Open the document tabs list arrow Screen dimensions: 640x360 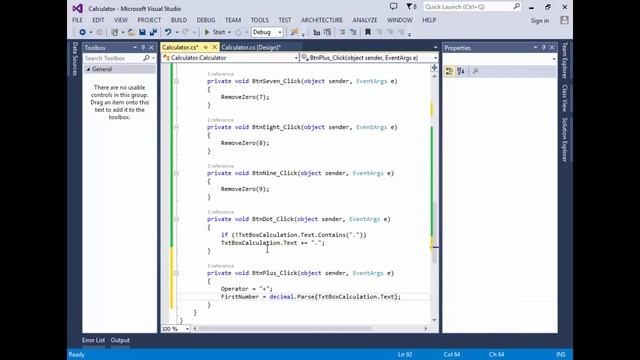435,48
